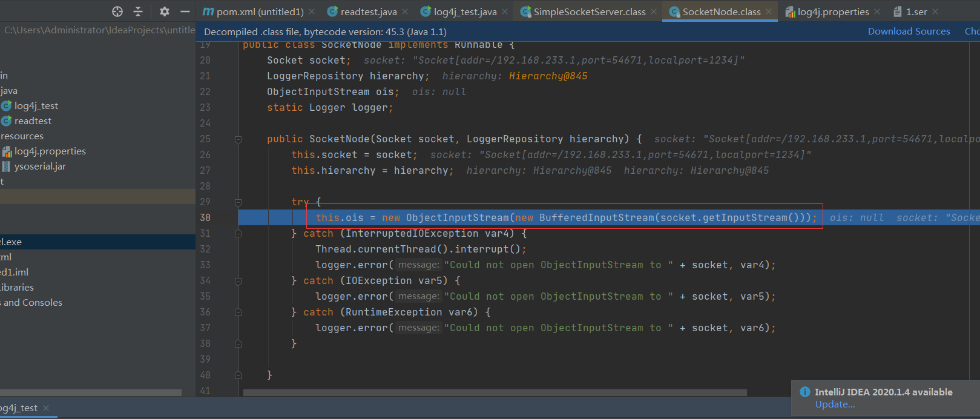Screen dimensions: 980x419
Task: Close the readtest.java tab
Action: click(x=405, y=12)
